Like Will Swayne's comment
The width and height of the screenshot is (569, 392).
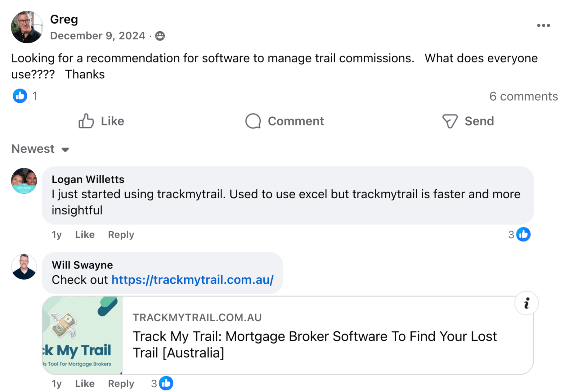pos(85,384)
